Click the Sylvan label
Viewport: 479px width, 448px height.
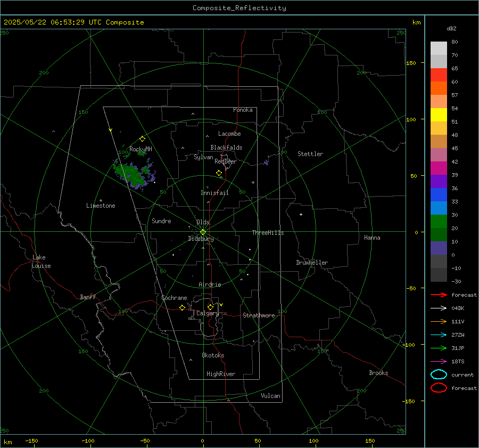pos(203,157)
